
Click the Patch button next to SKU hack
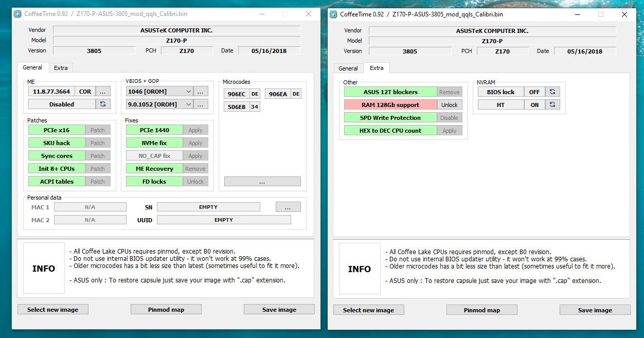coord(98,143)
